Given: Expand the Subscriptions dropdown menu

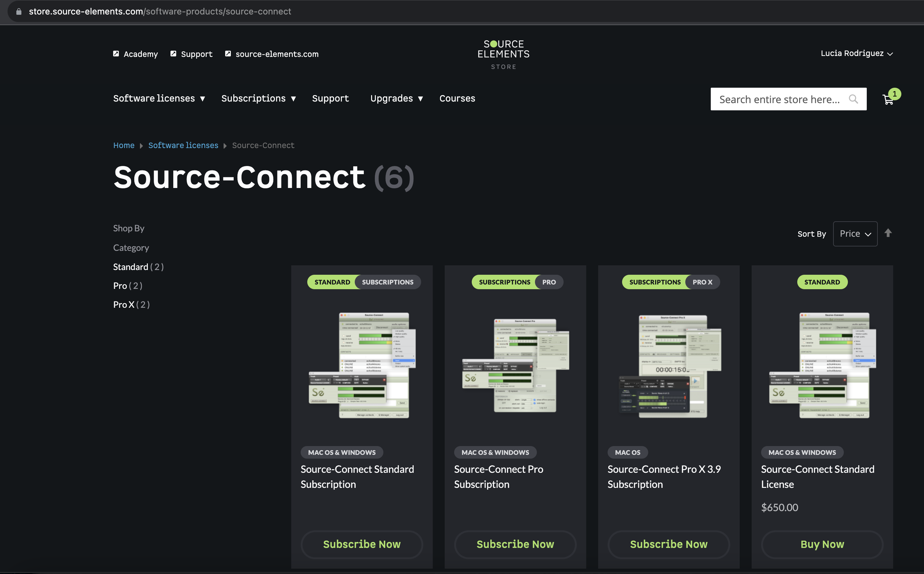Looking at the screenshot, I should (258, 98).
